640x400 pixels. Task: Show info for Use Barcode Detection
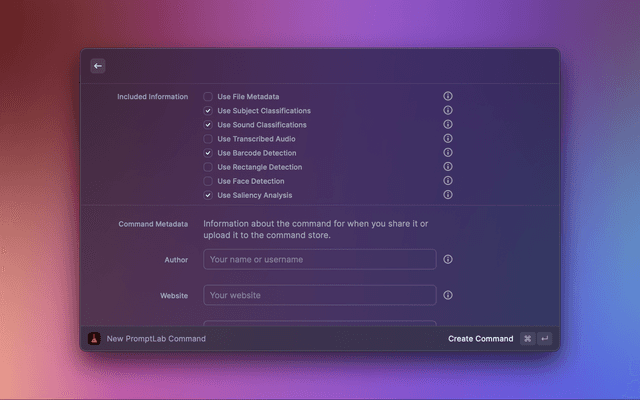448,153
